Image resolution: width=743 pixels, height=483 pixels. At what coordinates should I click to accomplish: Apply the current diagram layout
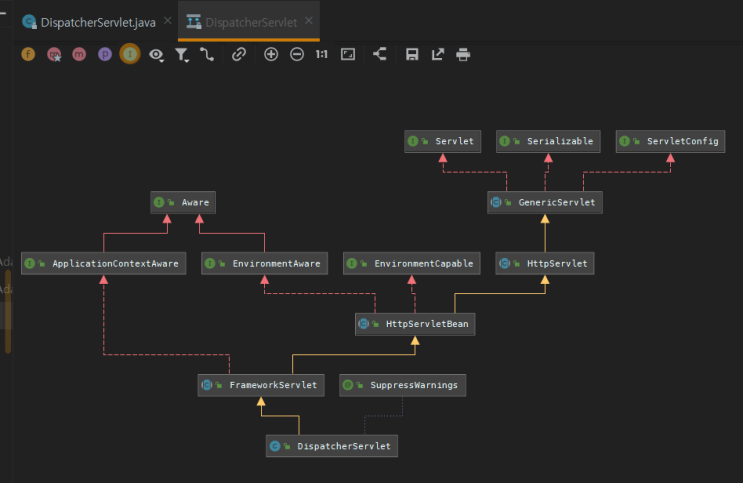(x=380, y=55)
